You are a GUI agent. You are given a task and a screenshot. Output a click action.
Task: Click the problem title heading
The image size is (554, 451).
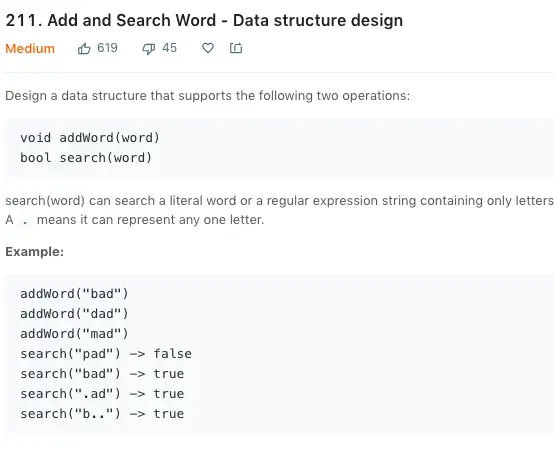pos(204,20)
